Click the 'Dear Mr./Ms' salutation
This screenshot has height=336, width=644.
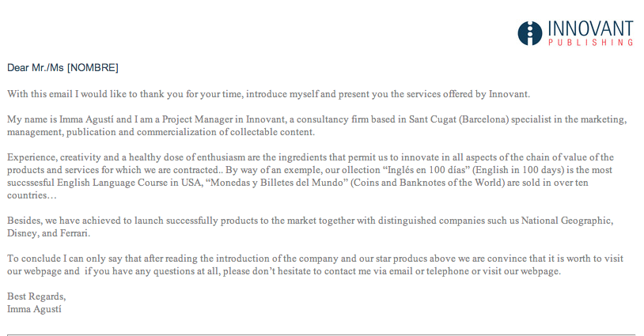coord(36,68)
